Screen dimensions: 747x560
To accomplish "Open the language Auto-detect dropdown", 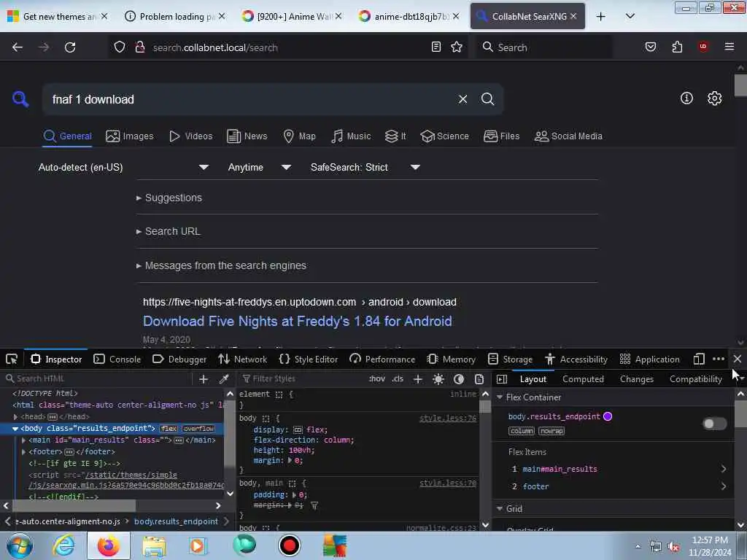I will [123, 167].
